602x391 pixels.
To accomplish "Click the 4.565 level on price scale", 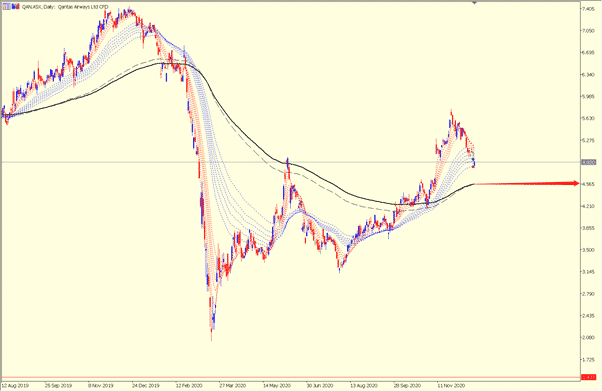I will click(589, 184).
